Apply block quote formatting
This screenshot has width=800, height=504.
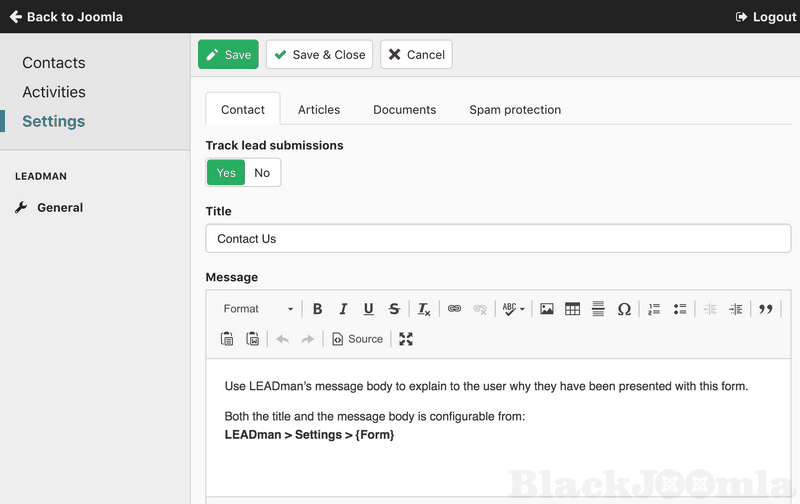coord(766,309)
